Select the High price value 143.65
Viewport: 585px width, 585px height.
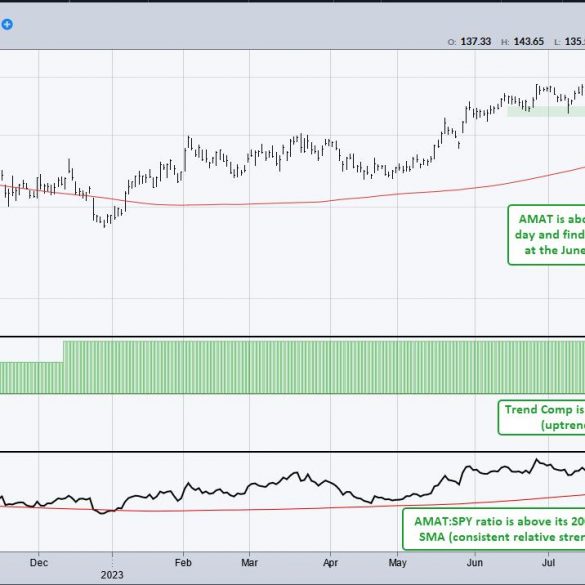click(x=529, y=41)
